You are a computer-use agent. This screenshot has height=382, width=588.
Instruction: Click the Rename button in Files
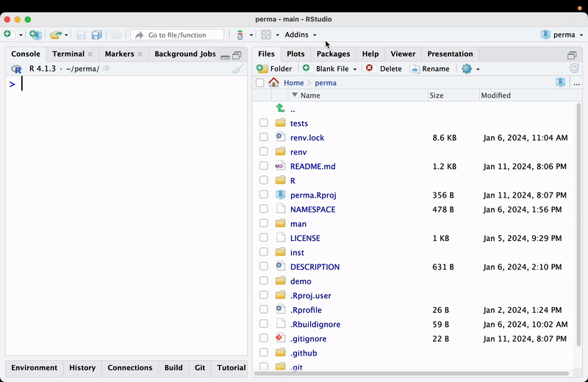pos(430,68)
